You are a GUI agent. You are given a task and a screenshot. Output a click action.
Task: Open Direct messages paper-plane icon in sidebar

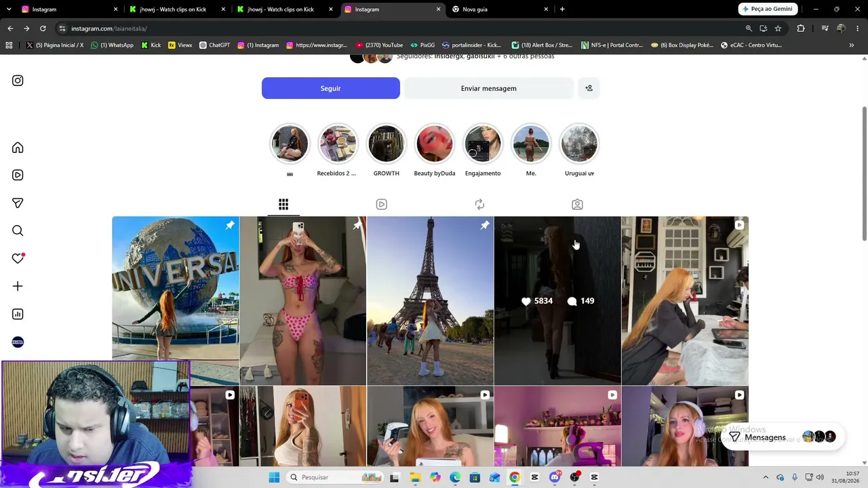[18, 203]
